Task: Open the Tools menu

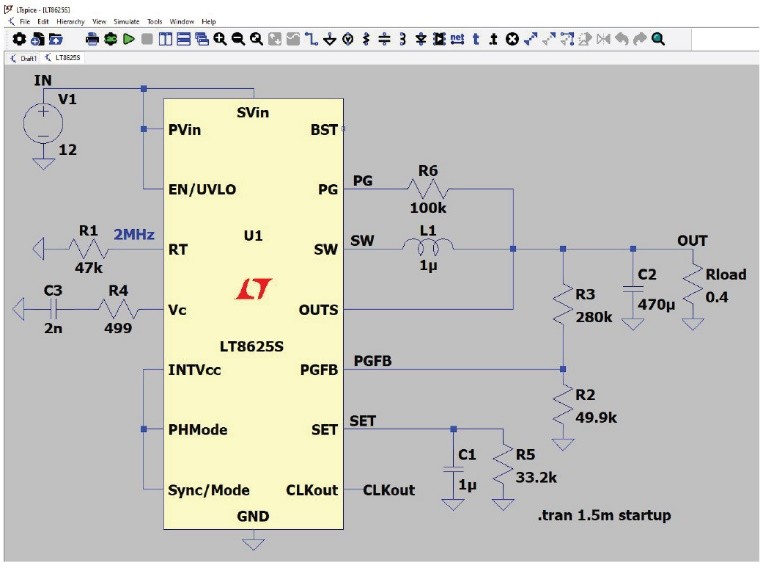Action: (154, 21)
